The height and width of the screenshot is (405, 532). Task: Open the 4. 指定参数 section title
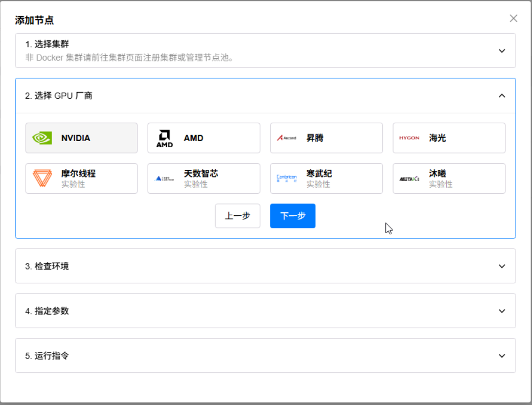[x=47, y=311]
